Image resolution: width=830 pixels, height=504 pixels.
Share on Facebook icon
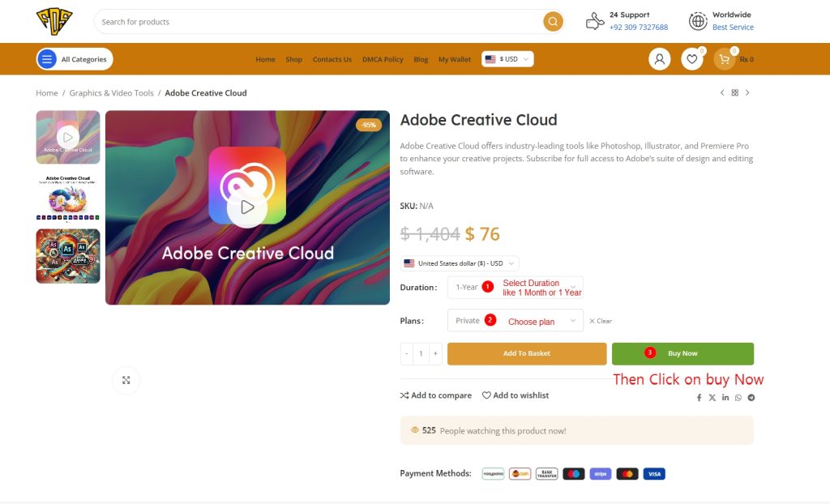point(699,398)
